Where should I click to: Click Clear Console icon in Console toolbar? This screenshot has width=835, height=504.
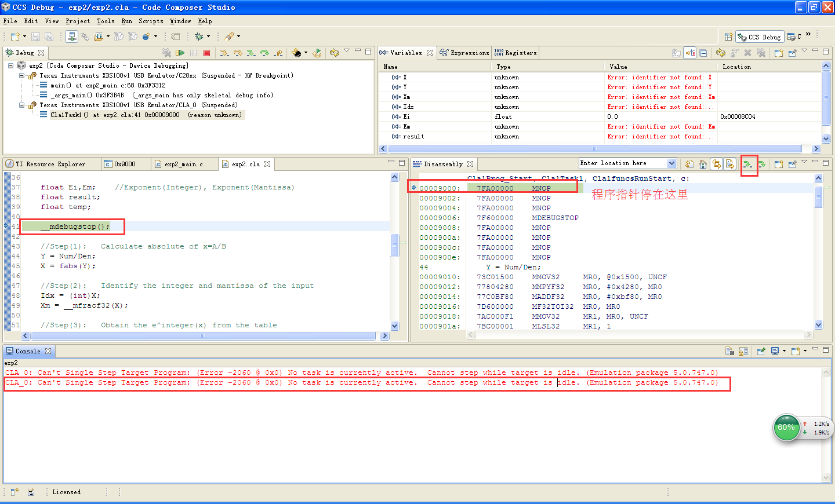click(729, 351)
